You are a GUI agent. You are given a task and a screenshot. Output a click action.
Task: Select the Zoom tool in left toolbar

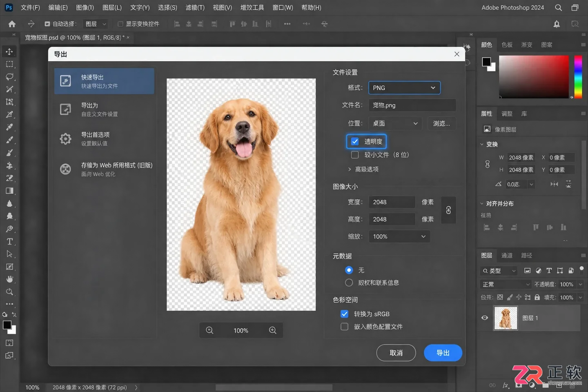(x=9, y=292)
